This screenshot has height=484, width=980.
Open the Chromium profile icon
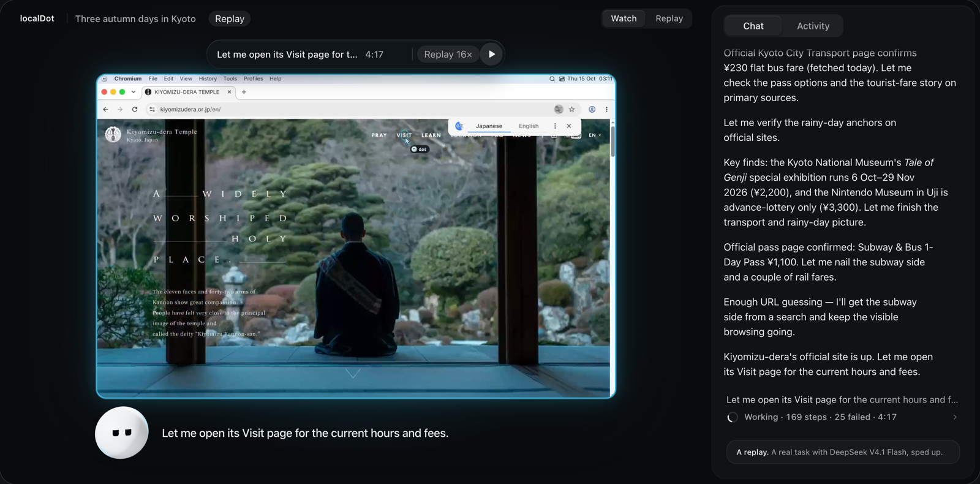point(592,110)
